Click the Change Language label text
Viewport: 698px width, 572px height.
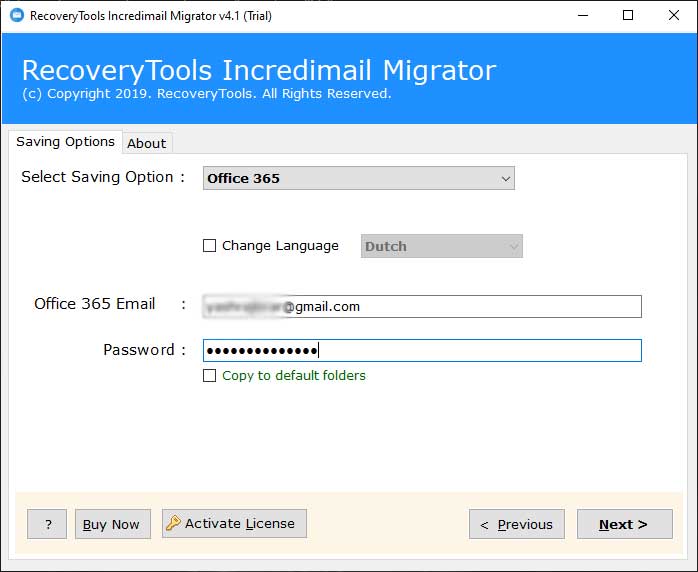(x=280, y=246)
